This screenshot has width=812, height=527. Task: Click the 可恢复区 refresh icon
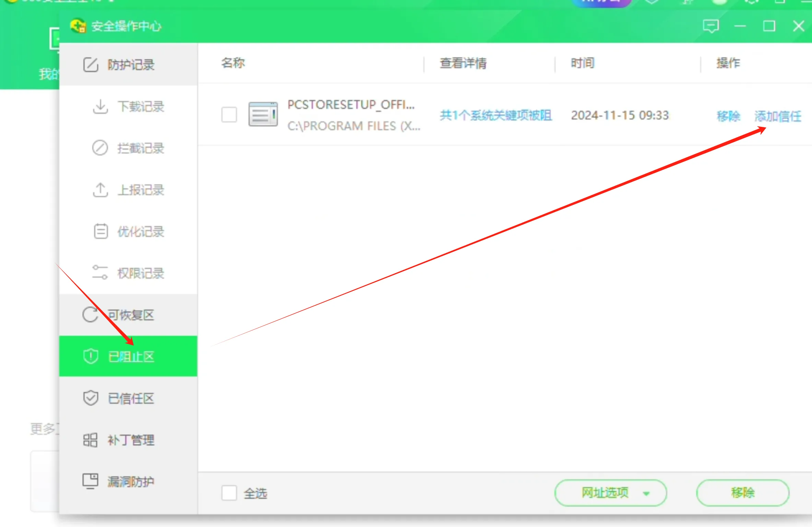coord(91,314)
